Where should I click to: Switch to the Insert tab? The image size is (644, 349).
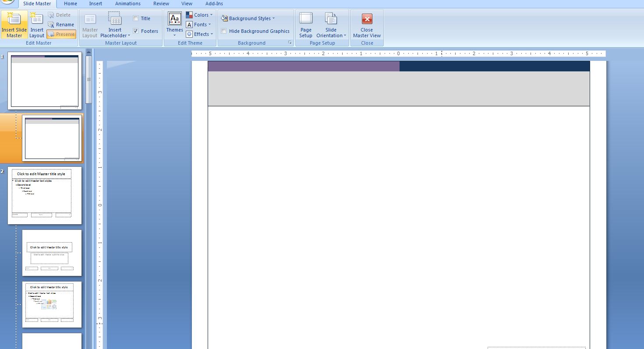coord(96,4)
